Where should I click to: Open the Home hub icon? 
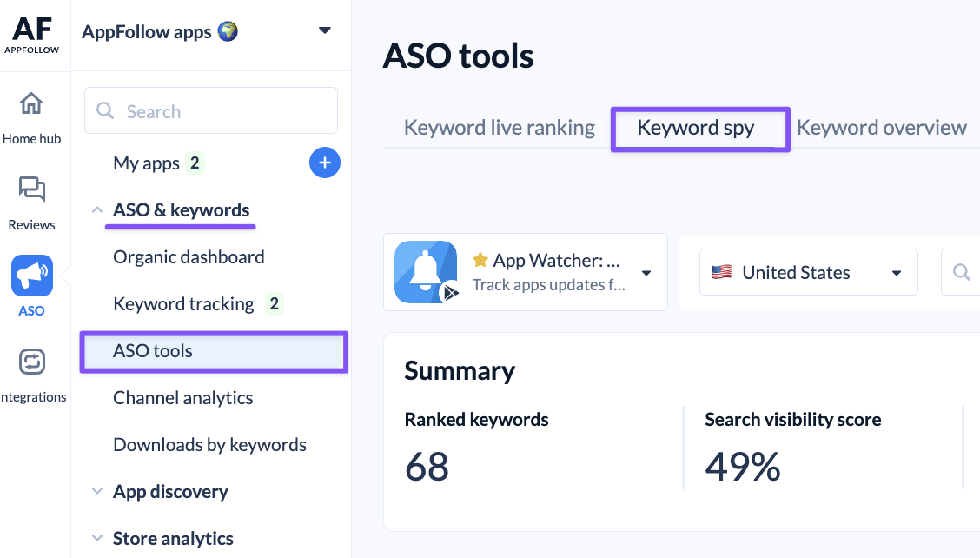[x=32, y=104]
